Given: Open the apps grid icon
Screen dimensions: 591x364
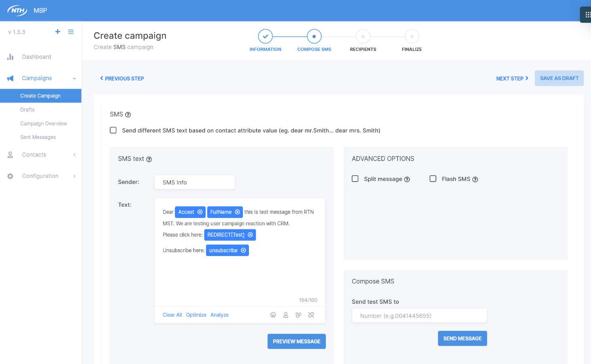Looking at the screenshot, I should click(587, 15).
